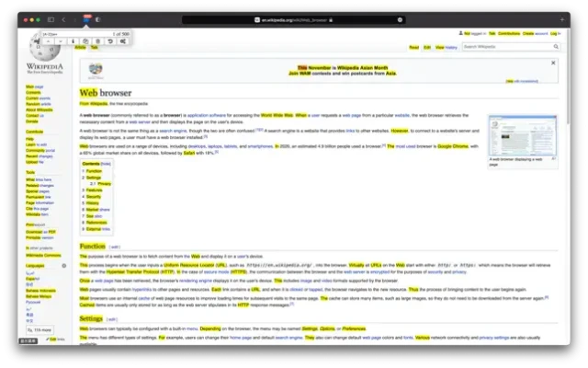Click the languages settings gear icon
588x368 pixels.
(x=64, y=266)
